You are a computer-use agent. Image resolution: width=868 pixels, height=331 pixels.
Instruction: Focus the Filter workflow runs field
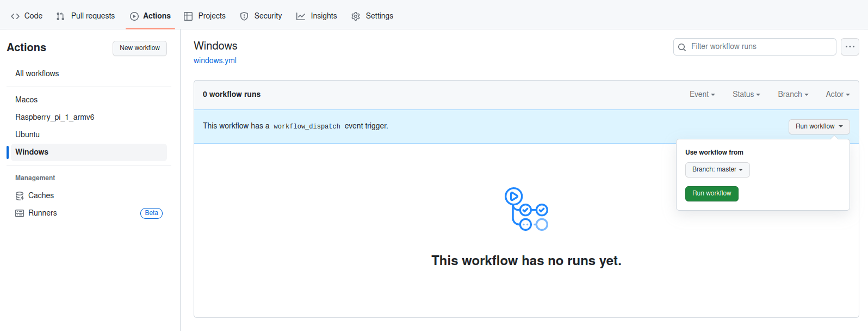point(755,47)
